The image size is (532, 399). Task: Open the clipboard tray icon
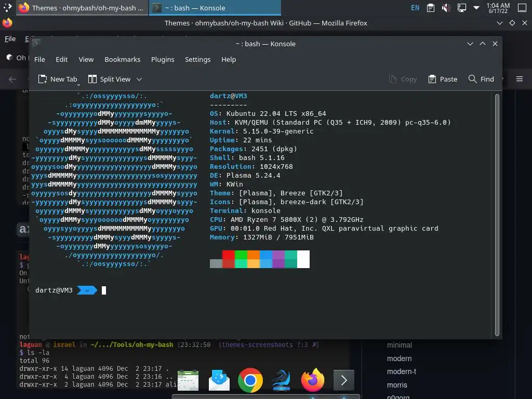pos(431,7)
